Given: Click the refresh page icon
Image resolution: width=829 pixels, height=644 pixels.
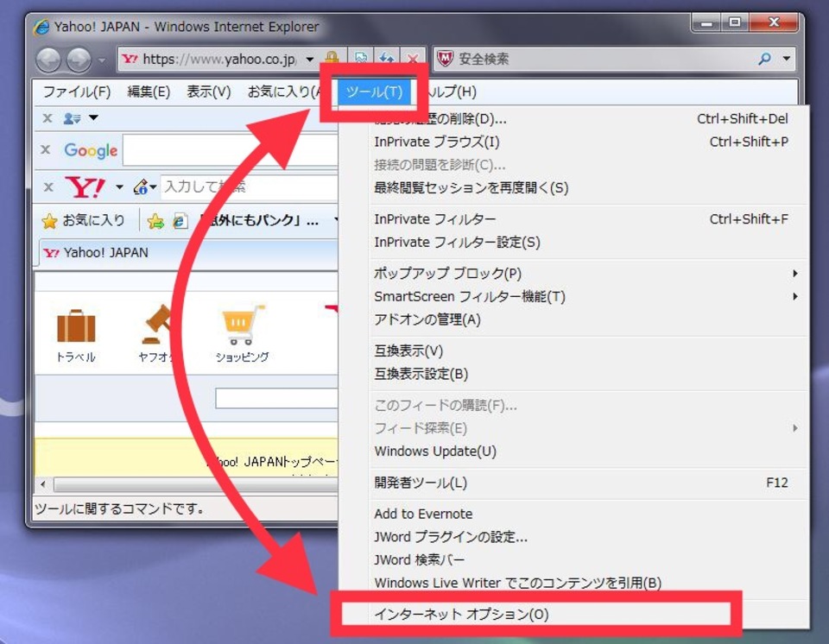Looking at the screenshot, I should [x=387, y=58].
